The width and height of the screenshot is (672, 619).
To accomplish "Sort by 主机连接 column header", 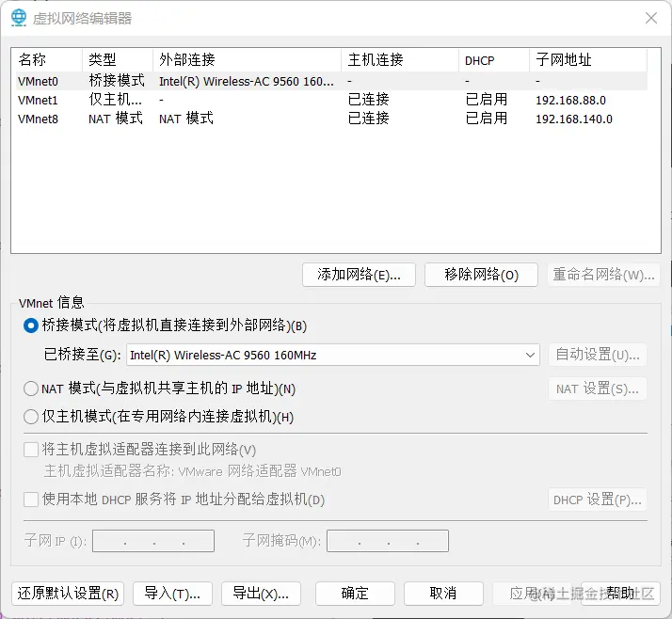I will (x=400, y=59).
